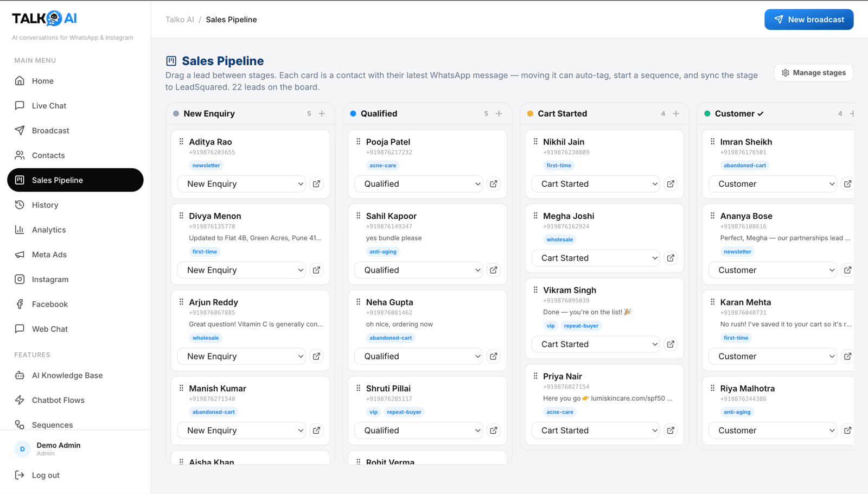868x494 pixels.
Task: Open external link icon on Aditya Rao card
Action: click(x=316, y=184)
